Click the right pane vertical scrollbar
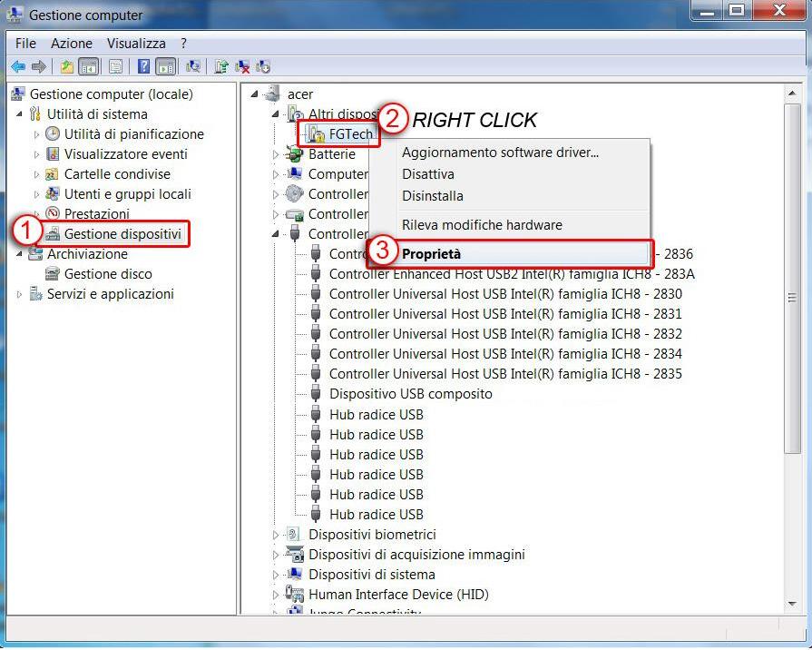Image resolution: width=812 pixels, height=650 pixels. [791, 363]
